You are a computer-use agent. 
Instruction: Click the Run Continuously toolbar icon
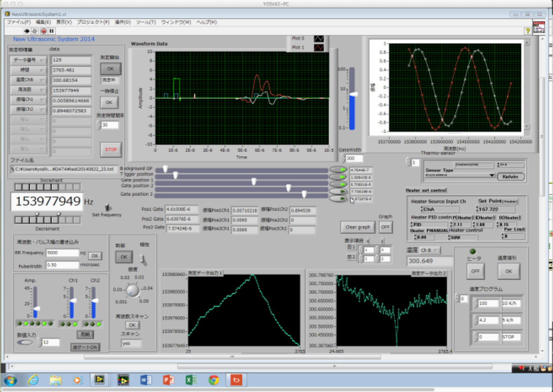pyautogui.click(x=35, y=31)
